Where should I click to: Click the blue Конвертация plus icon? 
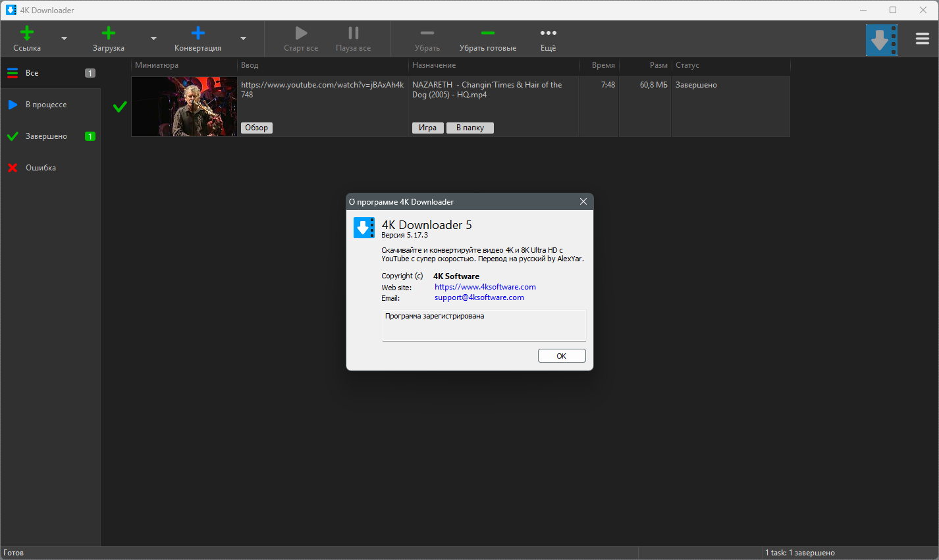(x=198, y=33)
